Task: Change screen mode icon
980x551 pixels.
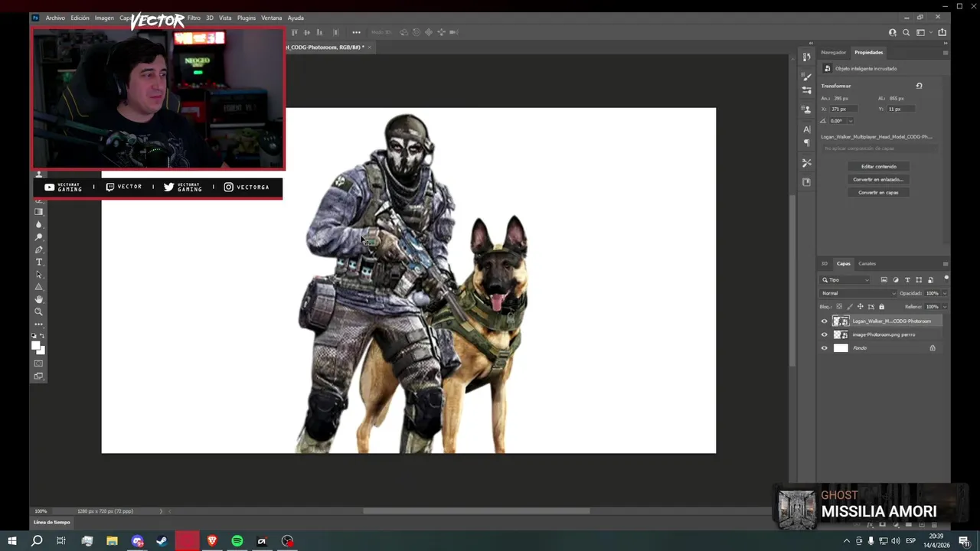Action: [x=39, y=376]
